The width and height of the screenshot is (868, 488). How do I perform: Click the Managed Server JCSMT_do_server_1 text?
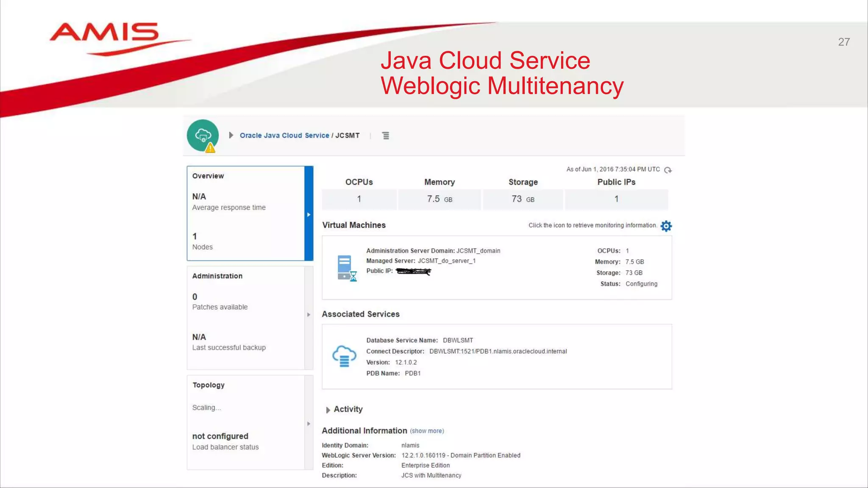click(421, 261)
